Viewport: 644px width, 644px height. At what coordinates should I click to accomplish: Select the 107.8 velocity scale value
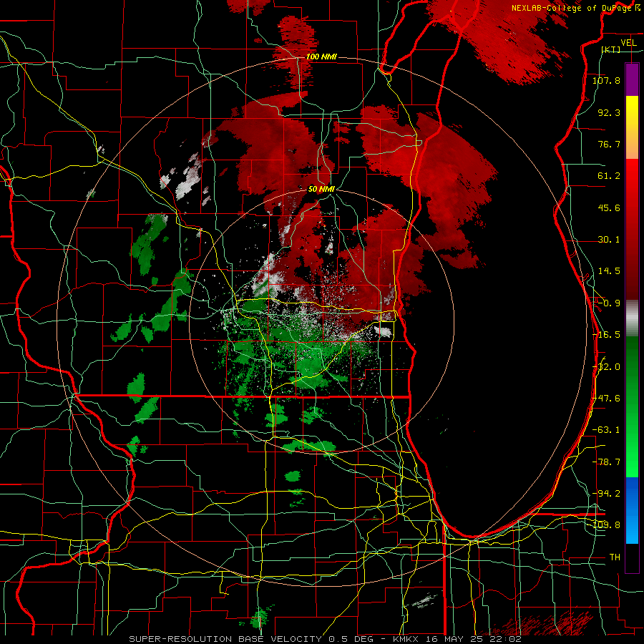pos(606,80)
